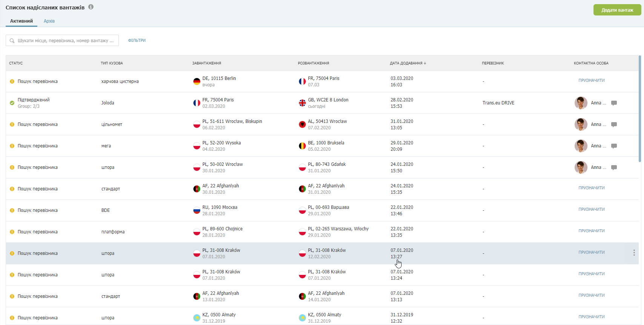The height and width of the screenshot is (325, 644).
Task: Click the orange status icon in the BDE row
Action: click(x=12, y=210)
